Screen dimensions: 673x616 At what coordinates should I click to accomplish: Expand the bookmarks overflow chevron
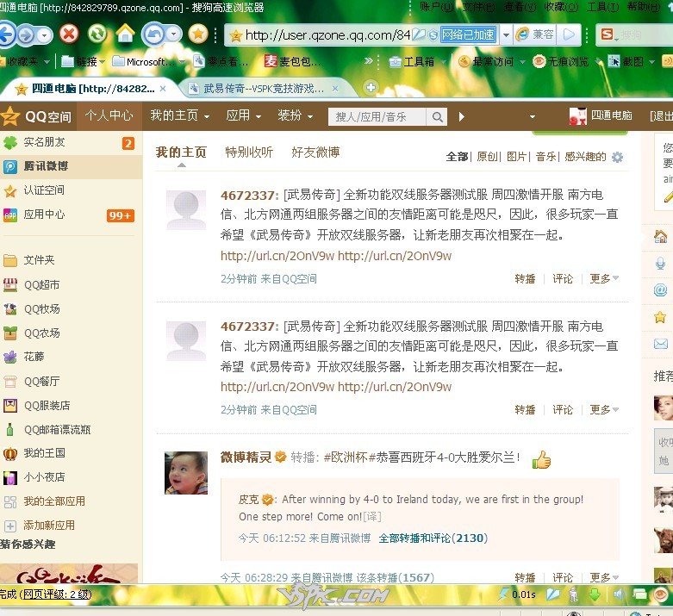coord(368,61)
